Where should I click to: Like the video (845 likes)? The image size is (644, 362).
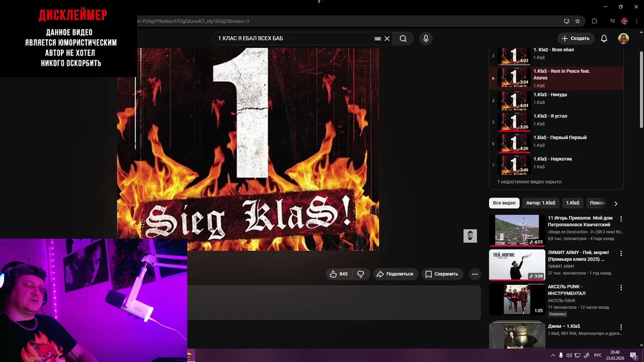click(339, 274)
